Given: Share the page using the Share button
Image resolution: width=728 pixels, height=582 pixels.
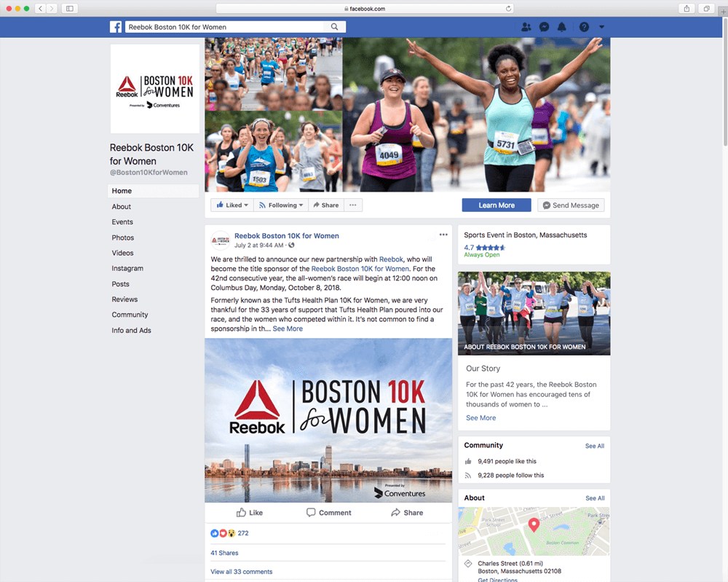Looking at the screenshot, I should (326, 205).
